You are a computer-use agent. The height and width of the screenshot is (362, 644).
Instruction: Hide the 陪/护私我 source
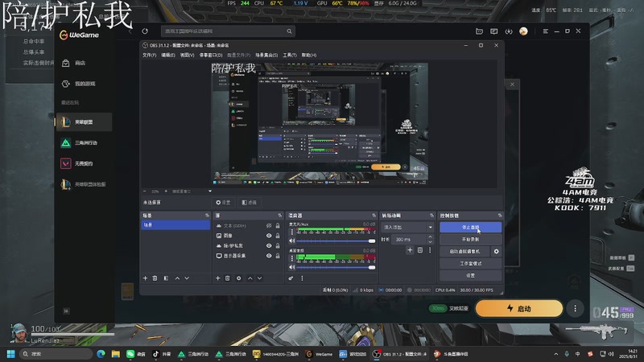coord(269,246)
